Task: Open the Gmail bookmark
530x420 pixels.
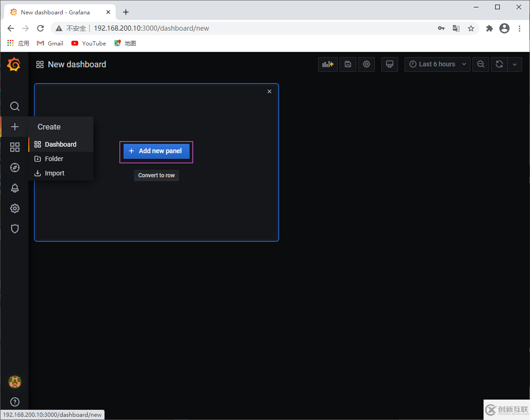Action: pos(50,43)
